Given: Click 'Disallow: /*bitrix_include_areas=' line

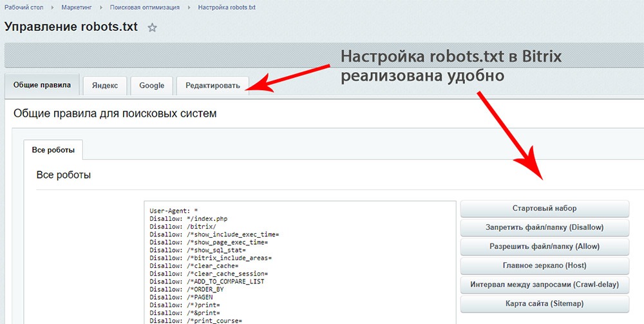Looking at the screenshot, I should pyautogui.click(x=211, y=258).
